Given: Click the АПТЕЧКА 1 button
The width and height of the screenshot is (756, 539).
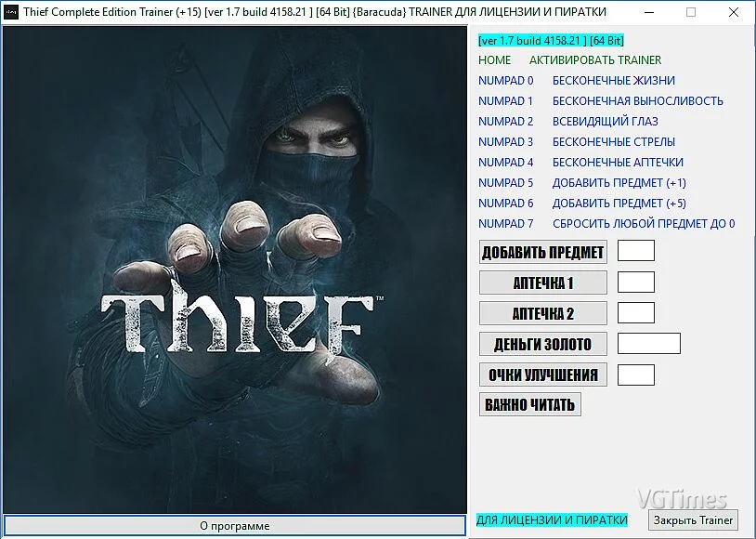Looking at the screenshot, I should pyautogui.click(x=543, y=283).
